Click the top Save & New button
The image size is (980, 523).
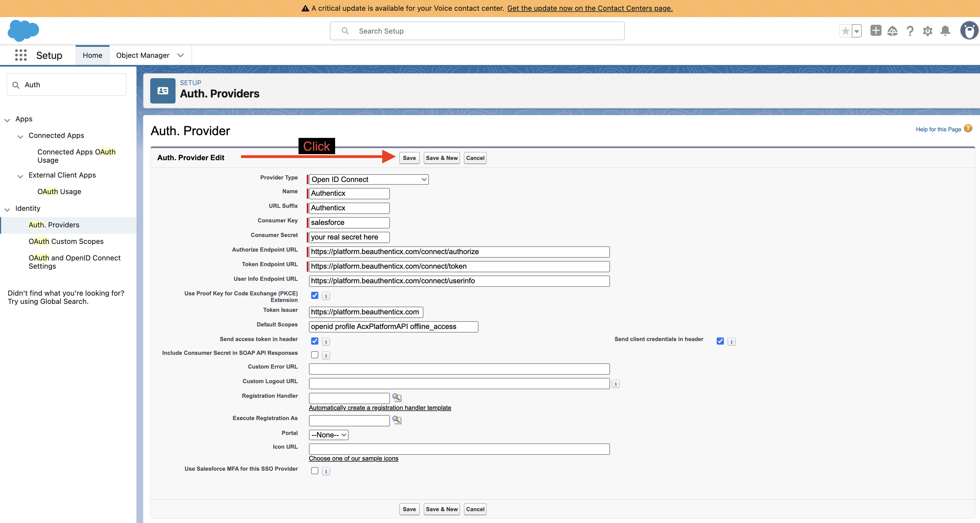coord(442,158)
